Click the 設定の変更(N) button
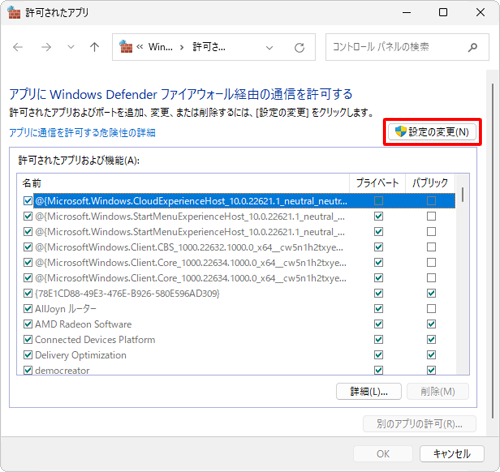 [432, 132]
